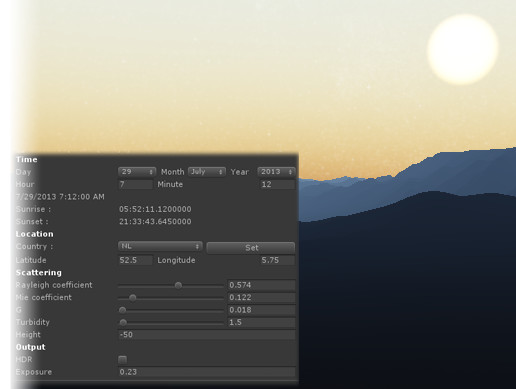
Task: Click the Sunrise label
Action: 33,209
